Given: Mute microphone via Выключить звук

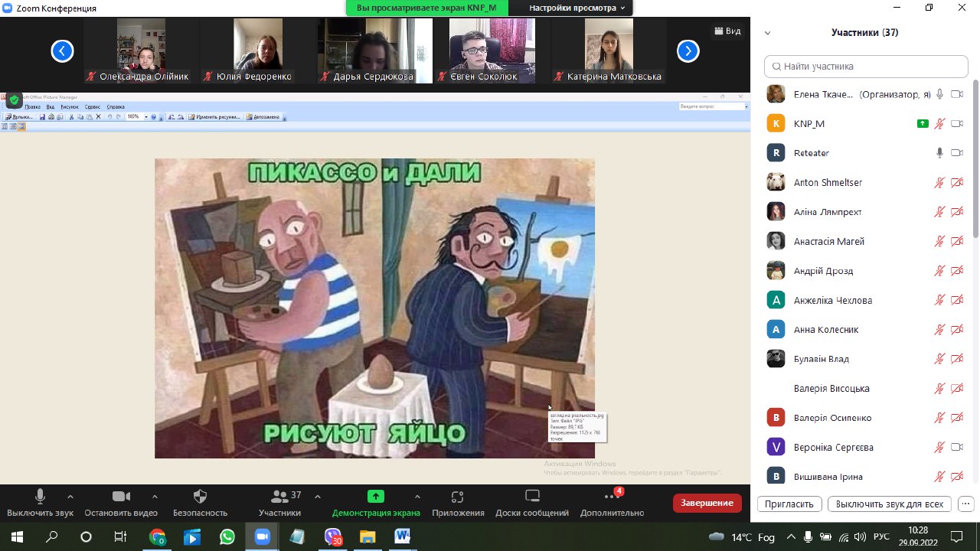Looking at the screenshot, I should click(40, 504).
